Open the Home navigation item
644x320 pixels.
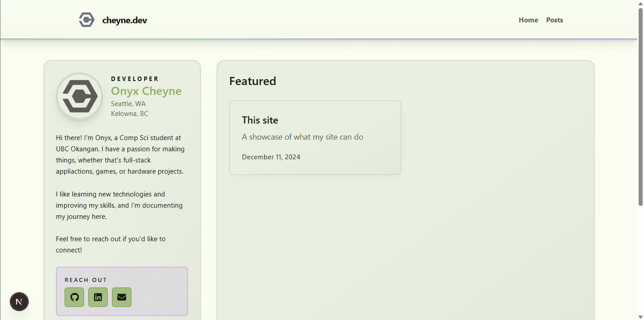tap(528, 20)
